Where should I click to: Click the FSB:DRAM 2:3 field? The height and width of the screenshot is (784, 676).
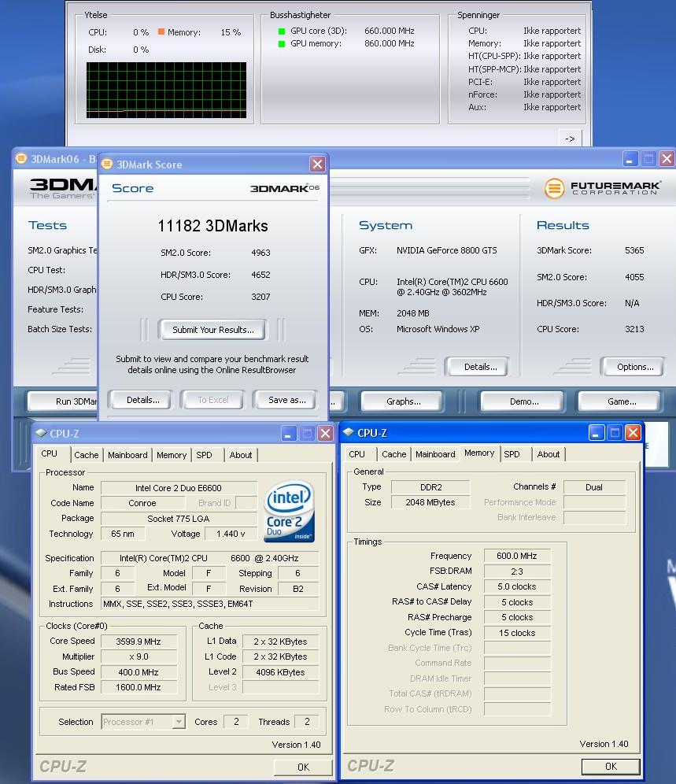coord(517,571)
